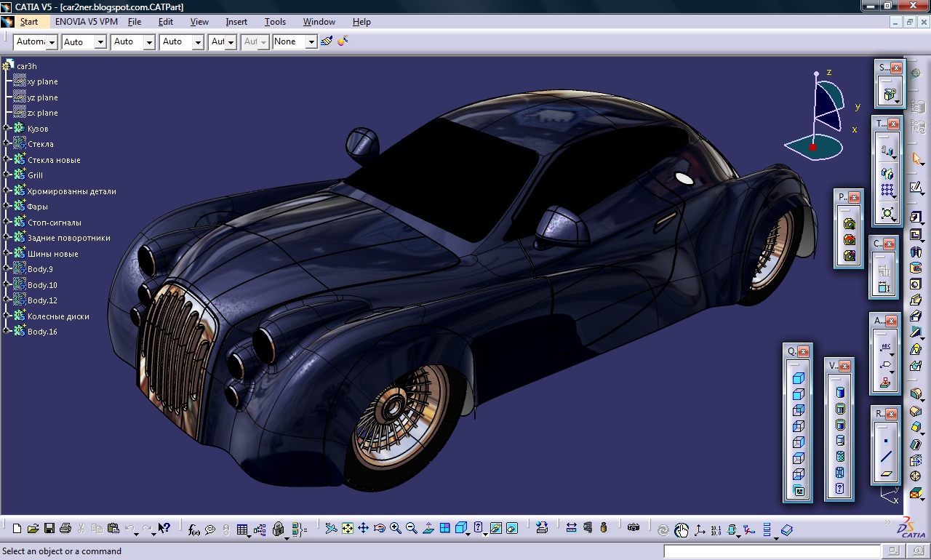Toggle Swap Visible Space icon
This screenshot has height=560, width=931.
tap(511, 529)
